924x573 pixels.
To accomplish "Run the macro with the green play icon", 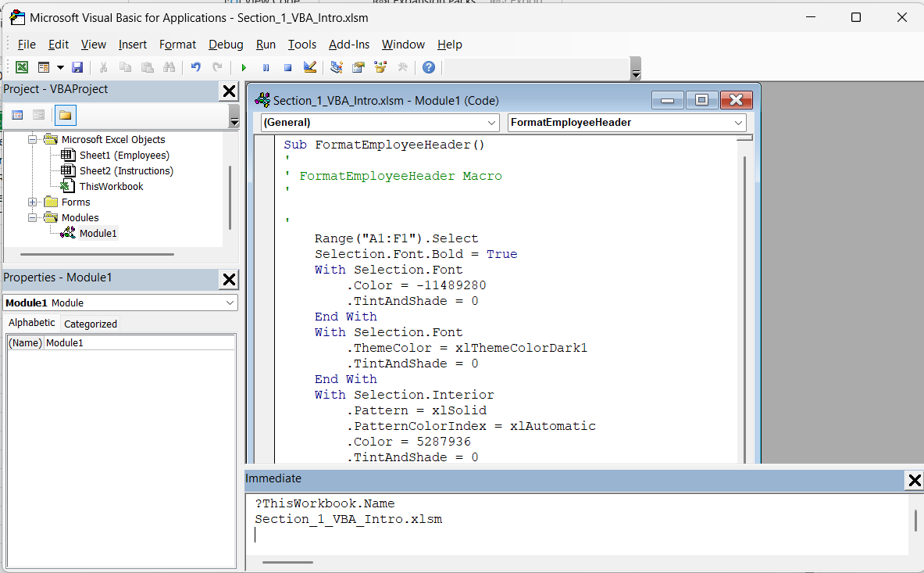I will [244, 67].
